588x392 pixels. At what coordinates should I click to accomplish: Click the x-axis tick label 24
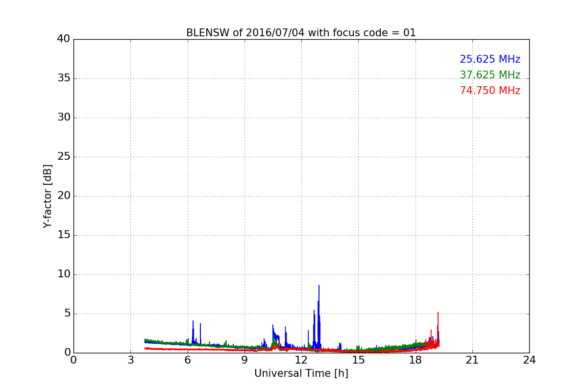tap(529, 360)
